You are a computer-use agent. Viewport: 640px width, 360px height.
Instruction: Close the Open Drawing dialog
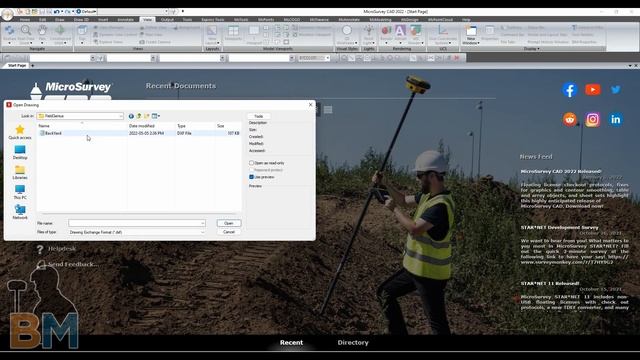[310, 105]
